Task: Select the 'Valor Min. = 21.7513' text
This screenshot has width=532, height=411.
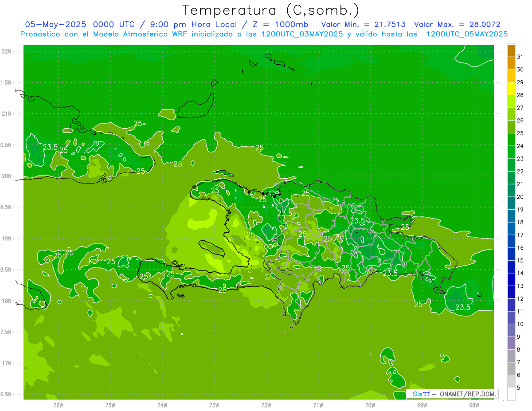Action: tap(363, 24)
